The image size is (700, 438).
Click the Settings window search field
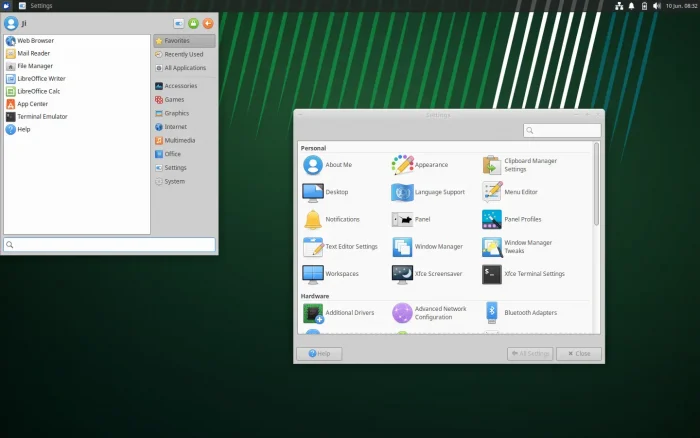[x=562, y=130]
